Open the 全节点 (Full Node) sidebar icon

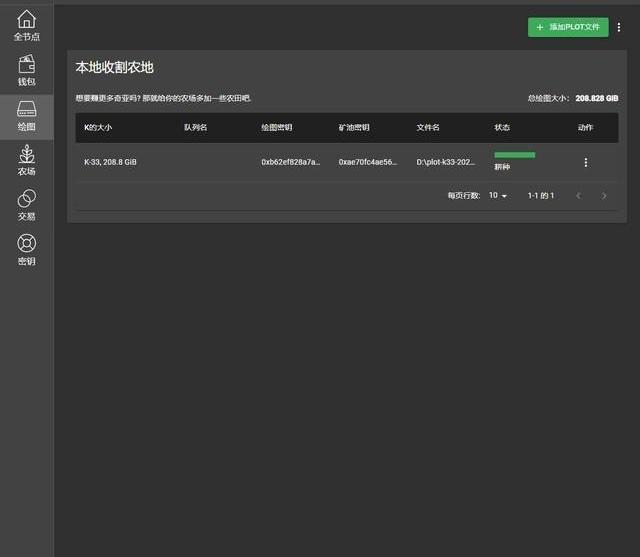(27, 24)
